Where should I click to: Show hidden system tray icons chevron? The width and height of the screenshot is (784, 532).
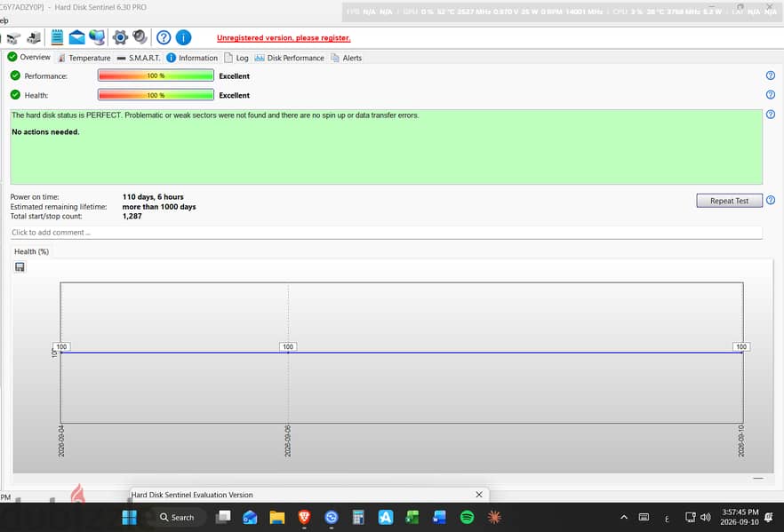pyautogui.click(x=624, y=518)
